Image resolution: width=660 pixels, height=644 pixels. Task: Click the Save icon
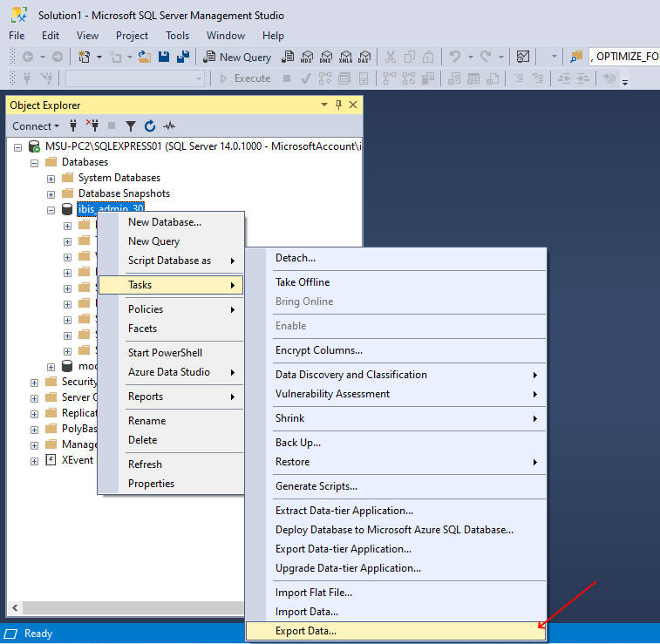[x=164, y=57]
